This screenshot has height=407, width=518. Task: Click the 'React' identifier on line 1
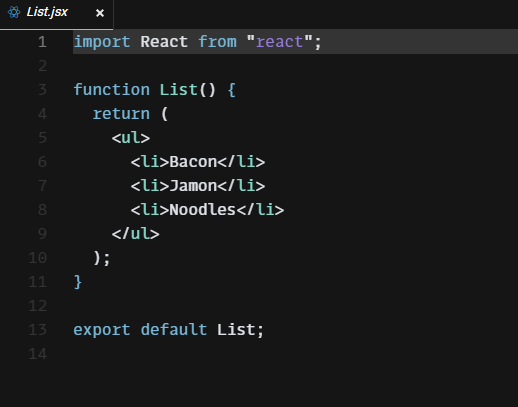point(164,42)
